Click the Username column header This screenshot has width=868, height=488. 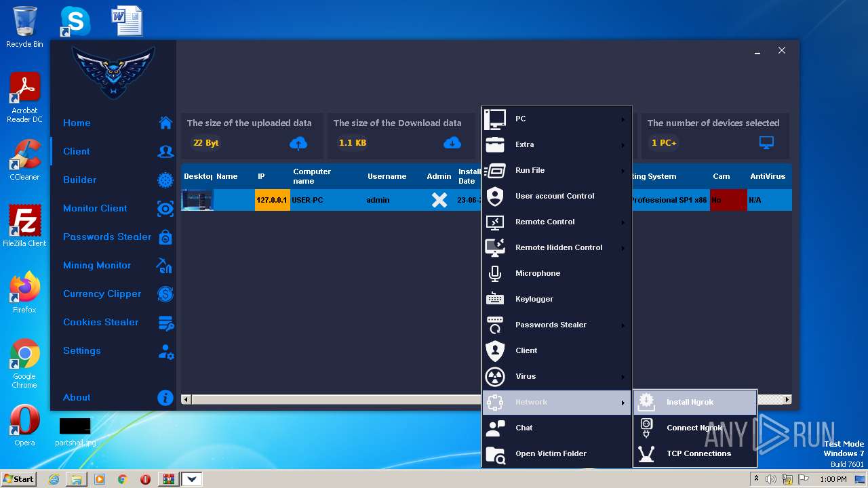click(x=387, y=176)
